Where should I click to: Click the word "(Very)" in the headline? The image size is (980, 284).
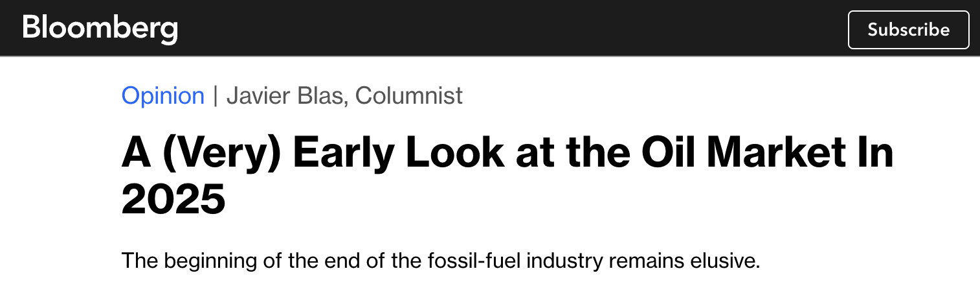click(222, 153)
